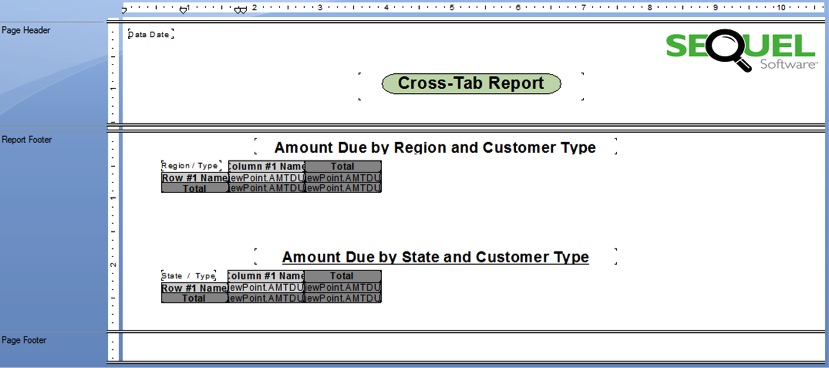
Task: Select bottom-right data cell in State cross-tab
Action: coord(343,298)
